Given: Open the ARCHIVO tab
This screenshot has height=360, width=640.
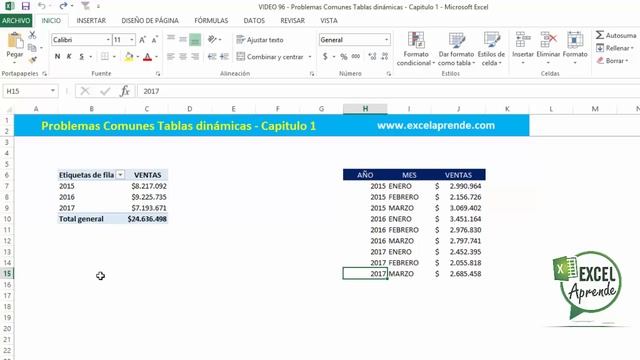Looking at the screenshot, I should [16, 20].
